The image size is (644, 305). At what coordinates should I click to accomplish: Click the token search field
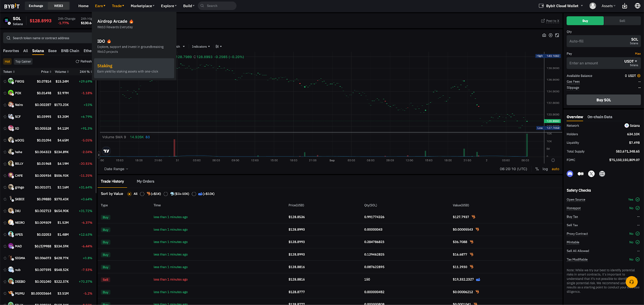tap(48, 38)
